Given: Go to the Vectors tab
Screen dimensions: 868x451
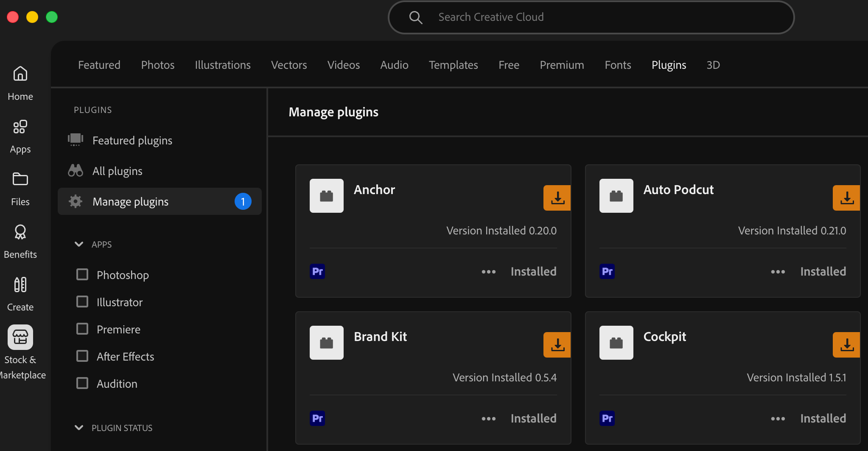Looking at the screenshot, I should coord(289,65).
